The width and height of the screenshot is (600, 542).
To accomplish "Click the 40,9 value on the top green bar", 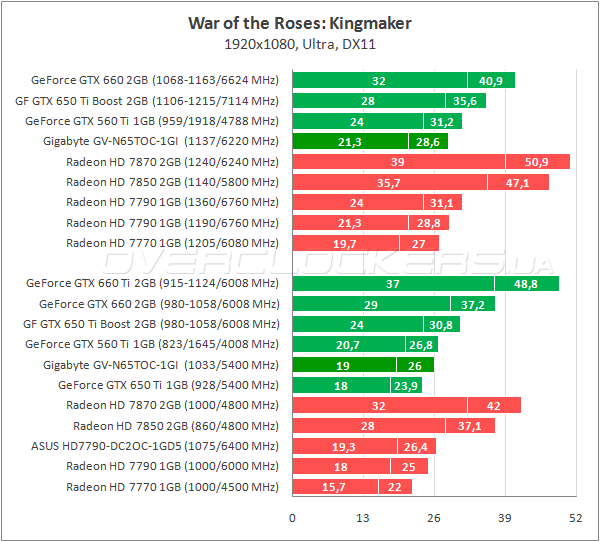I will (491, 80).
